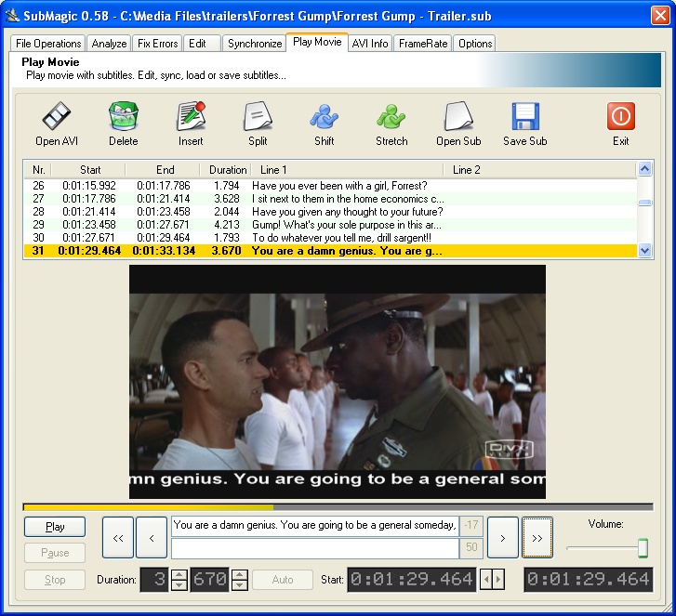676x616 pixels.
Task: Click the red Exit power icon
Action: 620,117
